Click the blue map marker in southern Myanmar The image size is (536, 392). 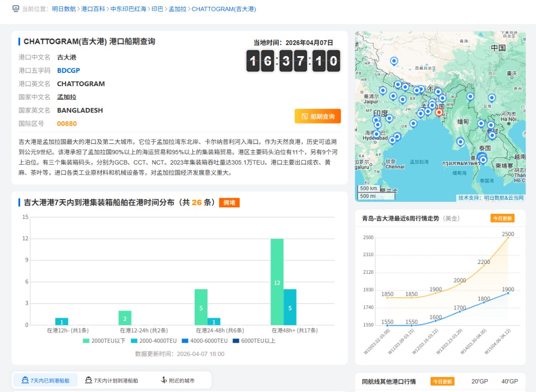tap(460, 142)
